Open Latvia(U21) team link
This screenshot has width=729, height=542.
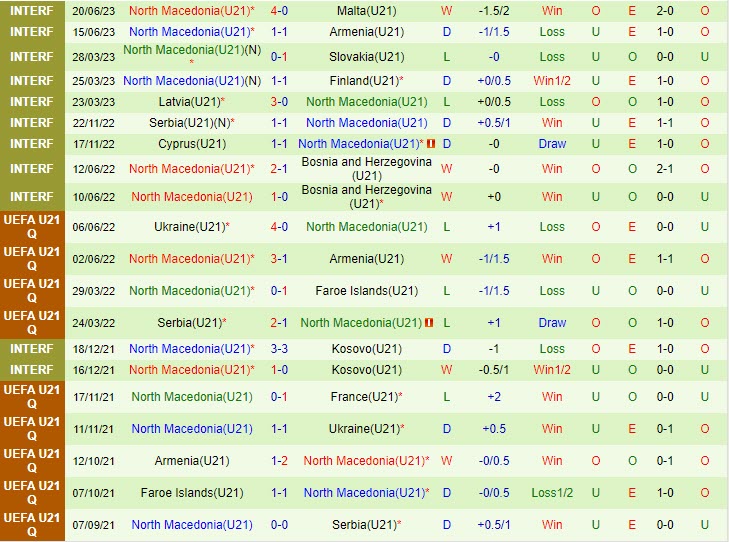(190, 102)
